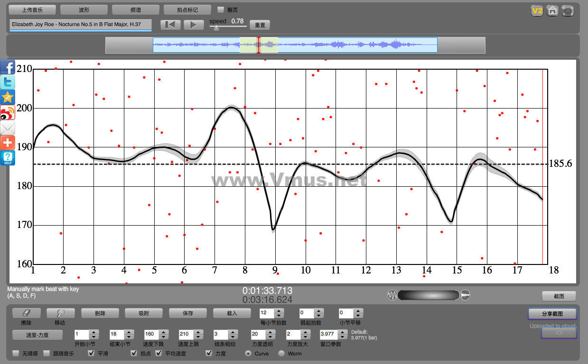Open the 频谱 spectrum view

point(136,9)
